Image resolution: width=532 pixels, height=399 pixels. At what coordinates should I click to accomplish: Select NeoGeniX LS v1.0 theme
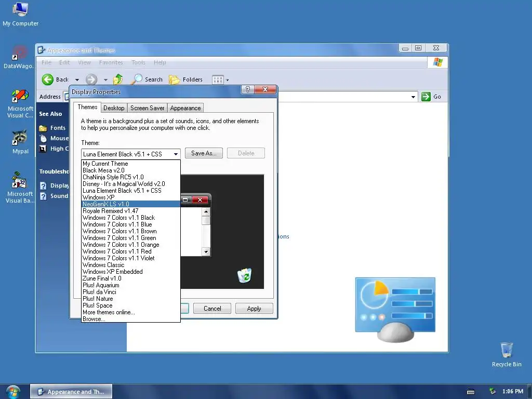[130, 204]
